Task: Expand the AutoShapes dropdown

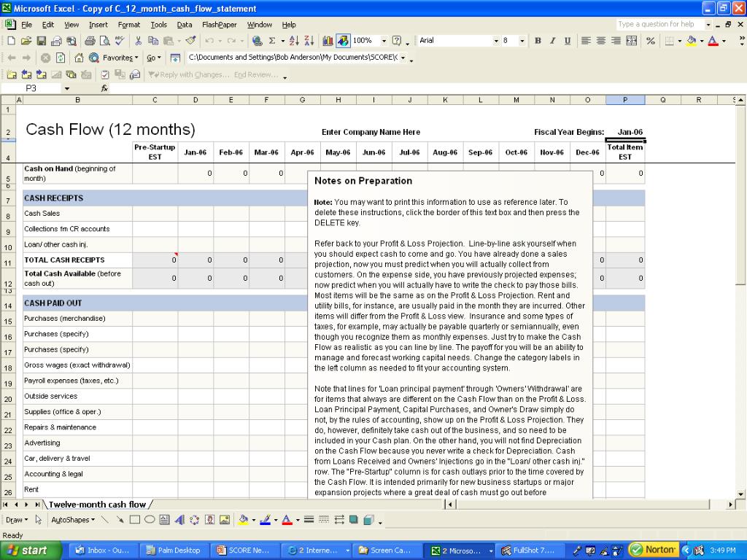Action: [x=73, y=520]
